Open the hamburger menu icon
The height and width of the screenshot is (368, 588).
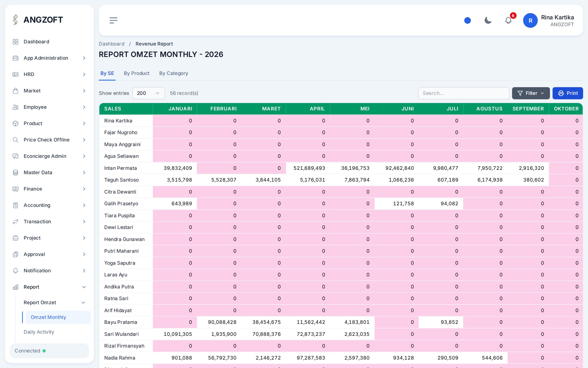pos(113,20)
